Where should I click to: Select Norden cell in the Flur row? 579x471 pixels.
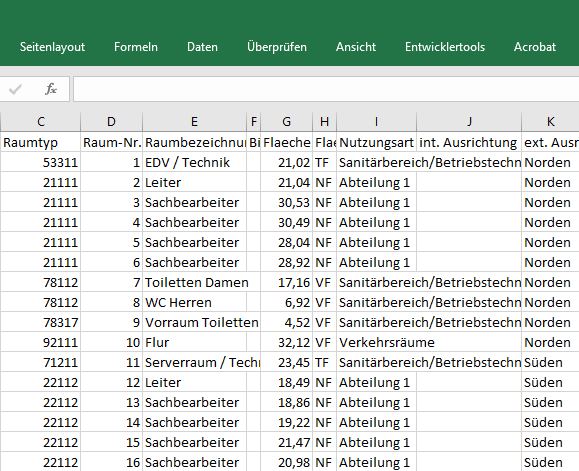[551, 342]
